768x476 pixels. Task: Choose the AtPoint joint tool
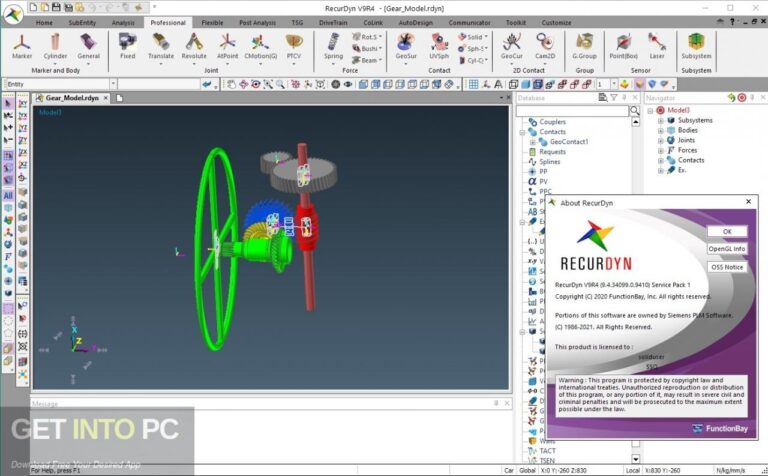pos(227,47)
